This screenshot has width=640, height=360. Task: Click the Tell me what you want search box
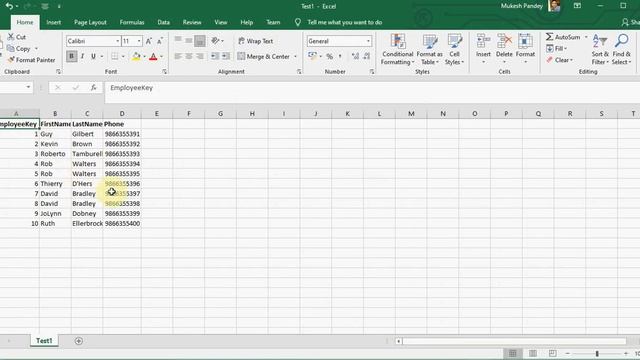(344, 22)
